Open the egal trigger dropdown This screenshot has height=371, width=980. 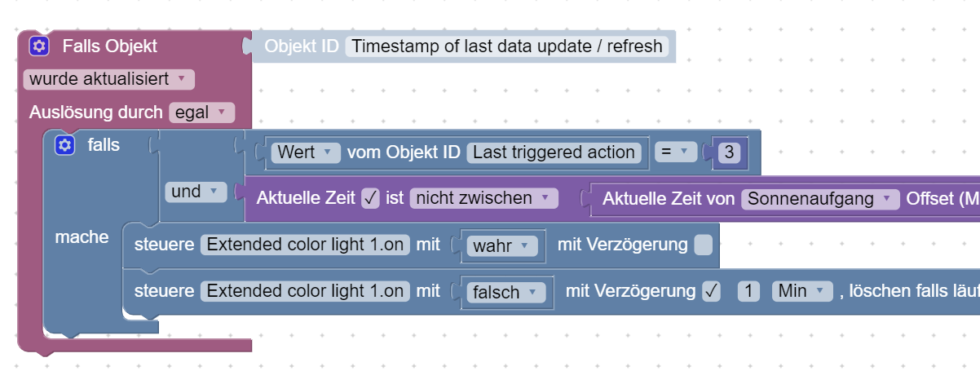[x=201, y=113]
